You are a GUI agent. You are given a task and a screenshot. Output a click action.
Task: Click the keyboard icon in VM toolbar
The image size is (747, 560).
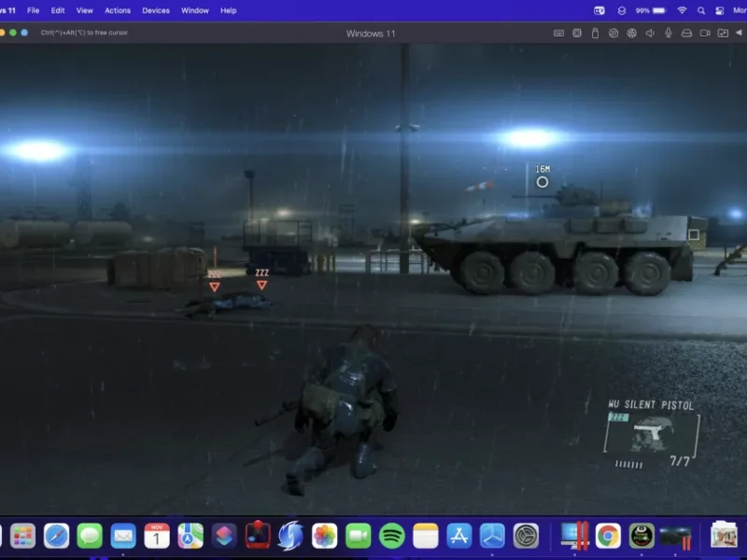click(558, 33)
